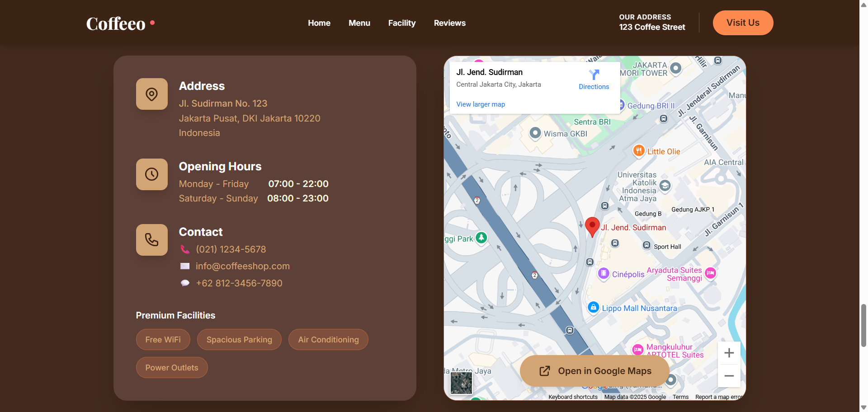Zoom out on the map
Screen dimensions: 868x412
pyautogui.click(x=729, y=376)
